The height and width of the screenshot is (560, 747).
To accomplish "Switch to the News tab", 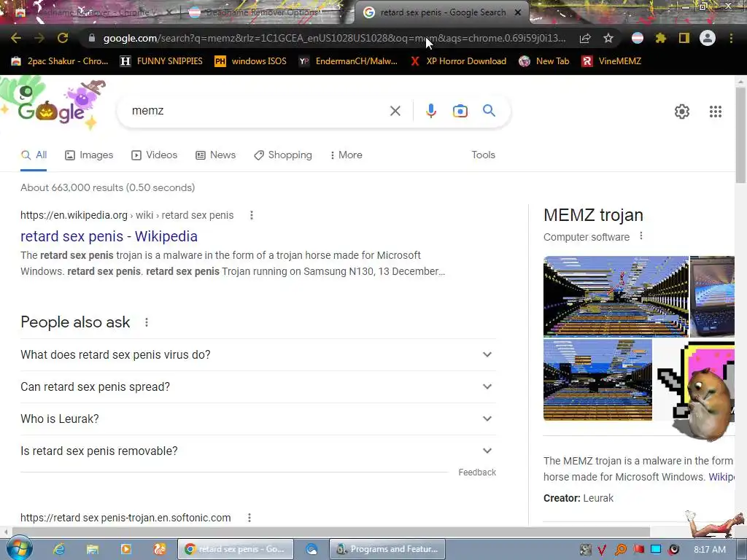I will coord(216,155).
